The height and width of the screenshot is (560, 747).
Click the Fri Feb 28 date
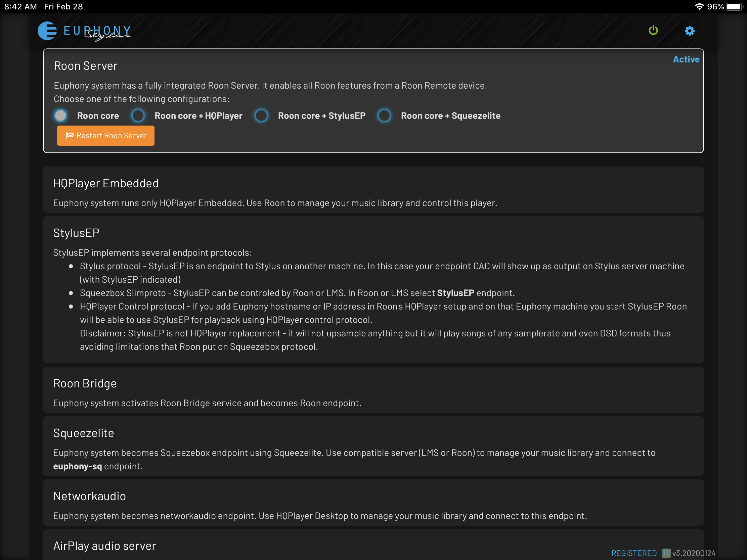pos(63,7)
